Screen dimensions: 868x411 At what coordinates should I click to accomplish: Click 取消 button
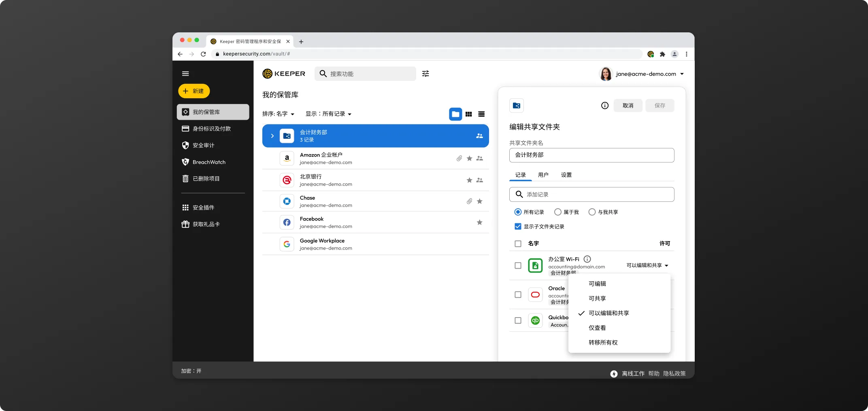pos(628,106)
